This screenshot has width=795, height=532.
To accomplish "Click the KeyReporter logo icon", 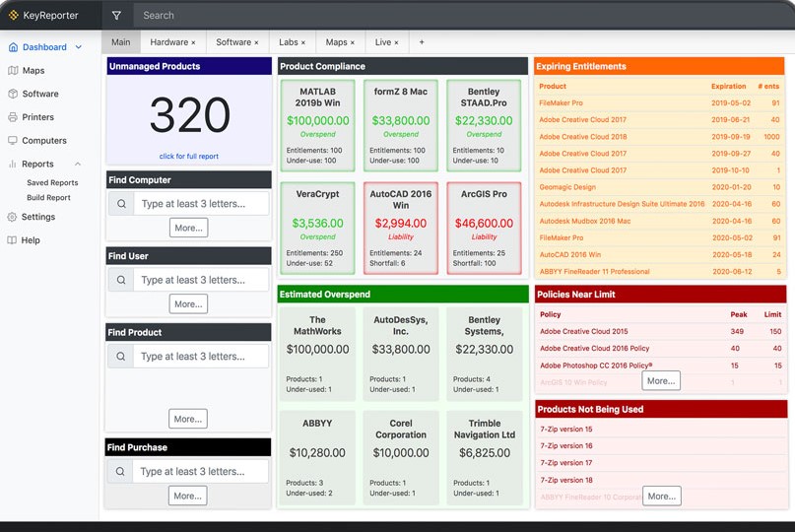I will coord(14,15).
